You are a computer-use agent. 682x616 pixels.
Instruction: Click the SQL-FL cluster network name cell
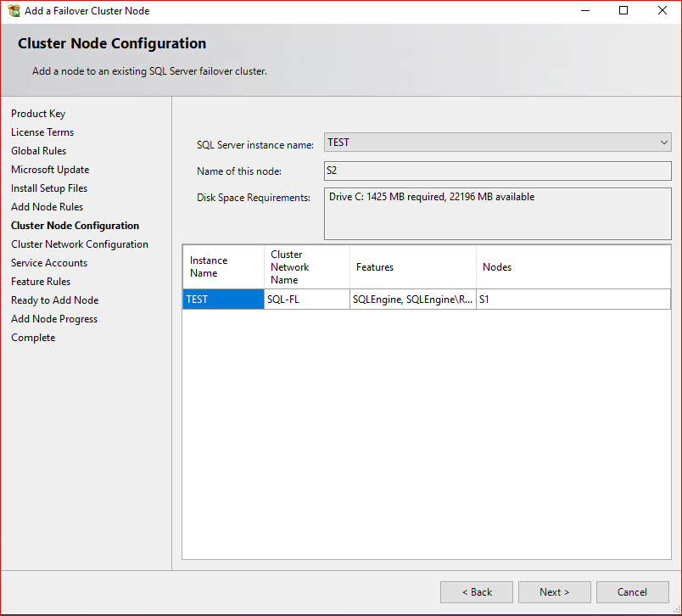click(307, 300)
